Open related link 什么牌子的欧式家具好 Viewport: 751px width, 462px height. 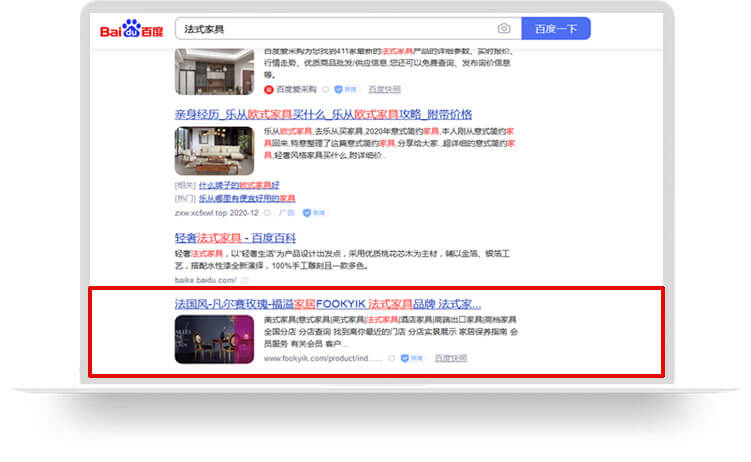coord(239,185)
